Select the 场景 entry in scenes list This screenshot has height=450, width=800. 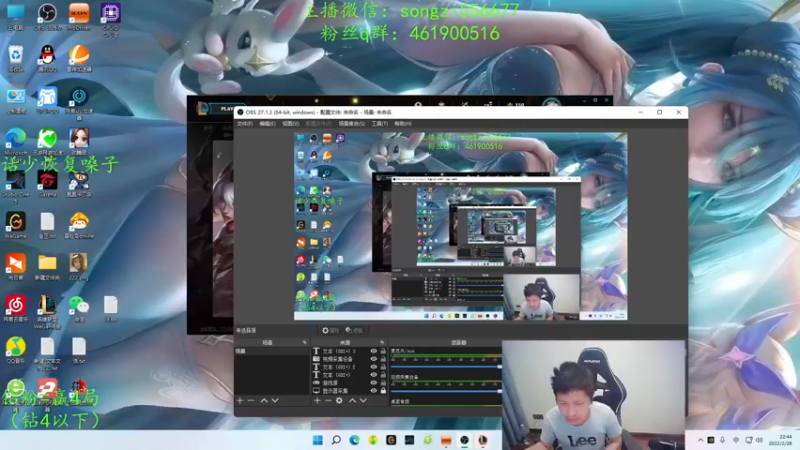(271, 352)
